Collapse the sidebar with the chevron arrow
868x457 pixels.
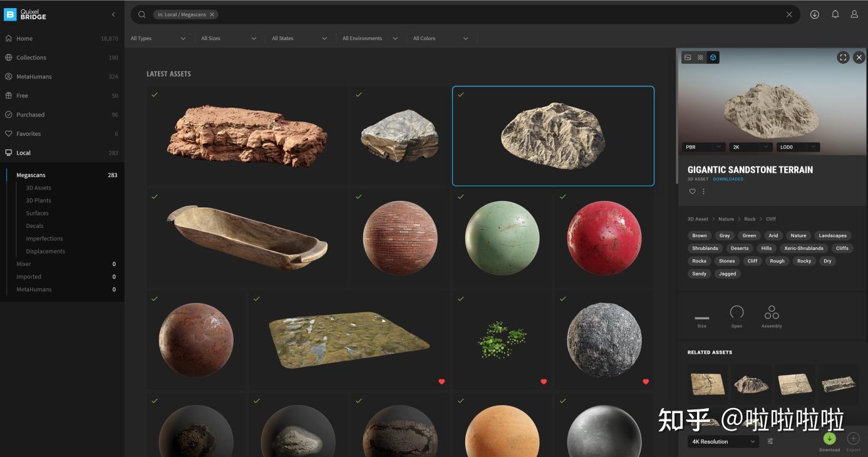(113, 14)
